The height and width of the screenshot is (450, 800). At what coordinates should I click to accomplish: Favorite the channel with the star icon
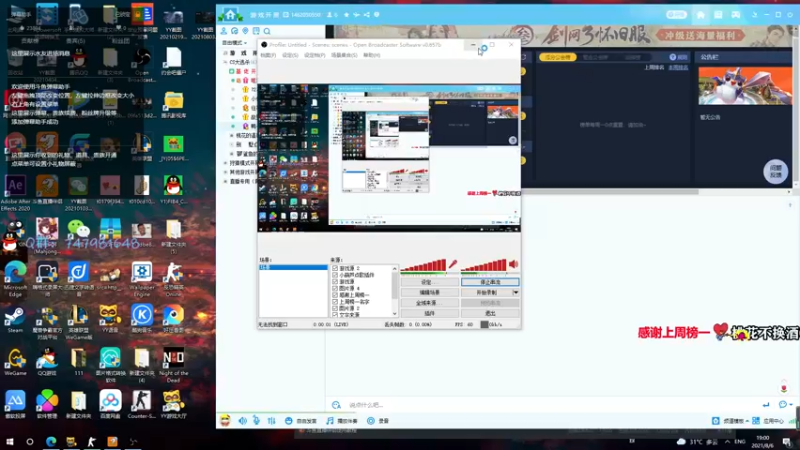point(346,15)
